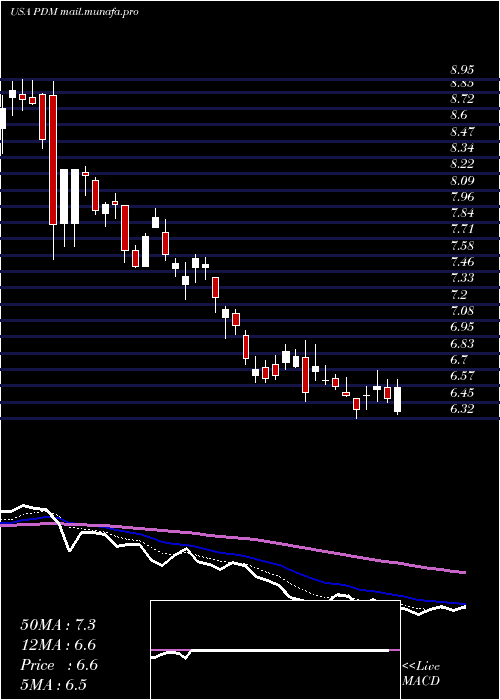The image size is (500, 700).
Task: Click inside the MACD inset panel
Action: click(275, 650)
